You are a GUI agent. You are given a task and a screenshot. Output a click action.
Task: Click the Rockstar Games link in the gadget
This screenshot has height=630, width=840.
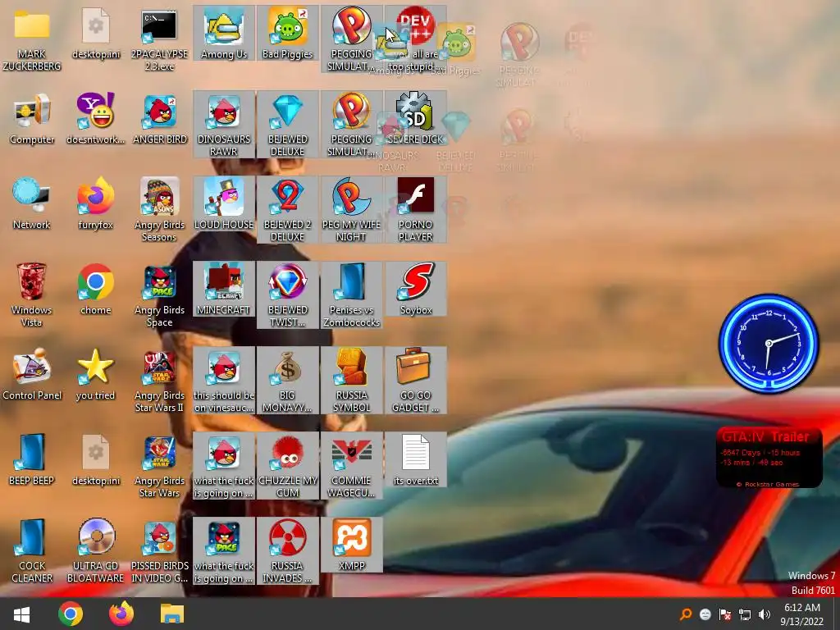(x=769, y=484)
